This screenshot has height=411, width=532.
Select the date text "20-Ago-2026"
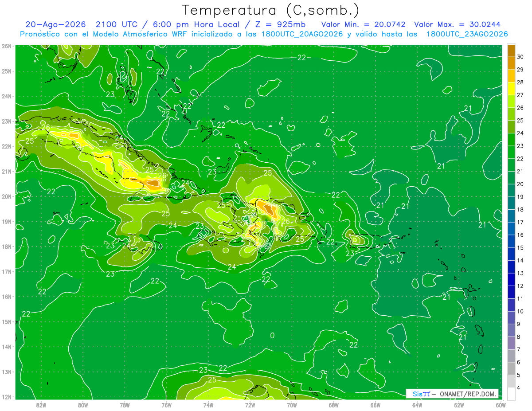point(55,24)
